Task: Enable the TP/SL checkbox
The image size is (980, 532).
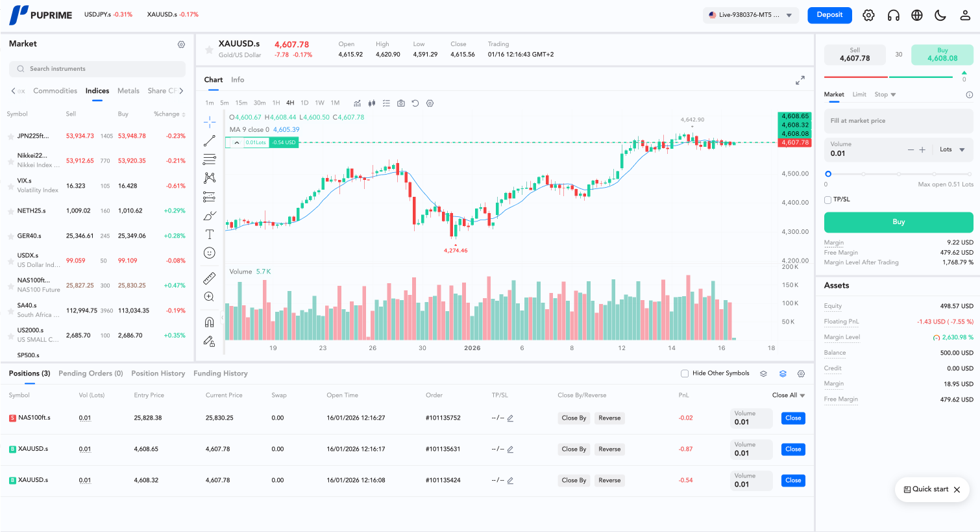Action: coord(828,199)
